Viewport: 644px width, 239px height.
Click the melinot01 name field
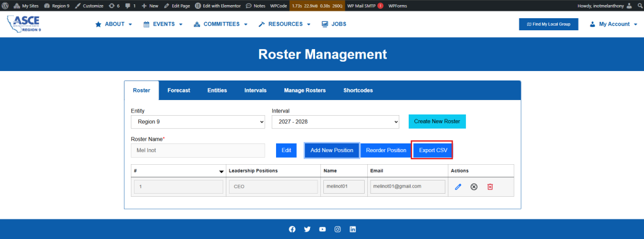click(344, 187)
